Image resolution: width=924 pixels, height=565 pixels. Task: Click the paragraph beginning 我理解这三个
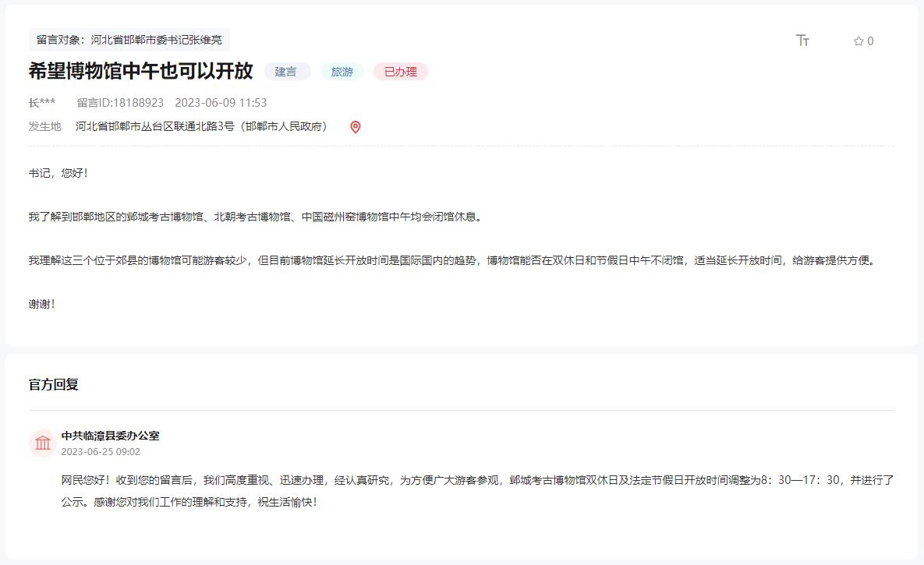pos(454,260)
